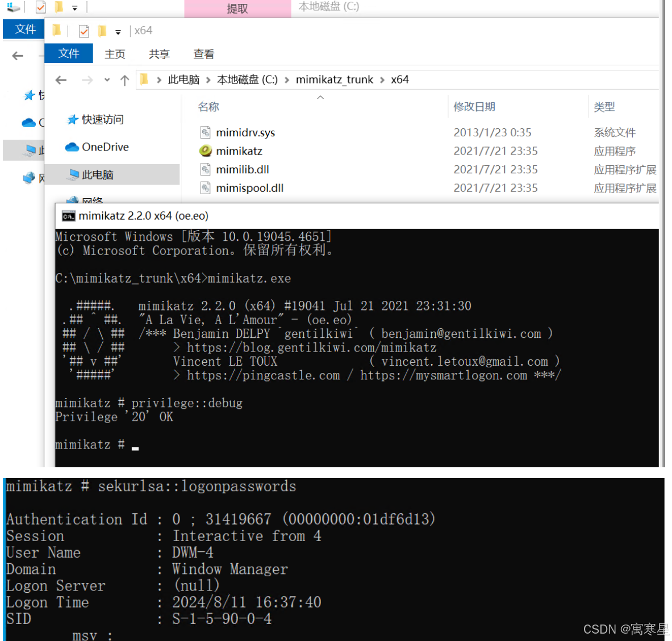Sort files by 修改日期 column header
Viewport: 672px width, 641px height.
click(474, 107)
